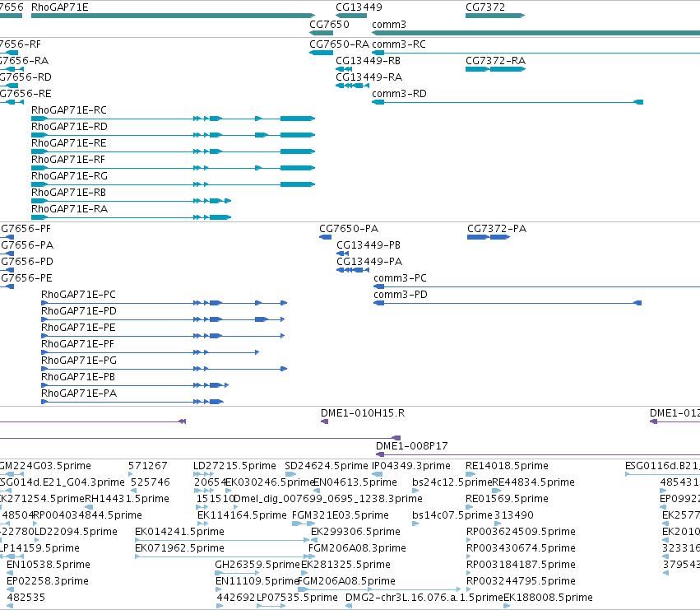Image resolution: width=700 pixels, height=610 pixels.
Task: Click the CG7650-RA transcript label
Action: tap(339, 44)
